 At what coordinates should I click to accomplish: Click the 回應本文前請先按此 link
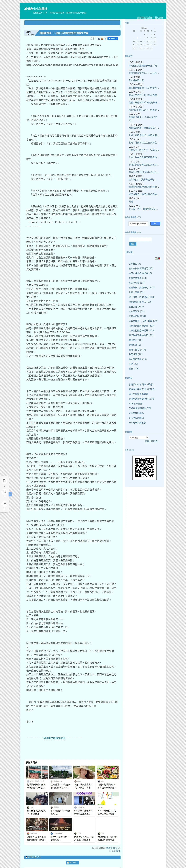[54, 738]
